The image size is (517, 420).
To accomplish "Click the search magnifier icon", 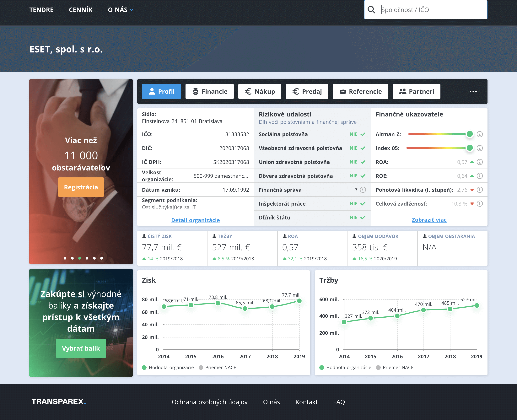I will point(371,10).
